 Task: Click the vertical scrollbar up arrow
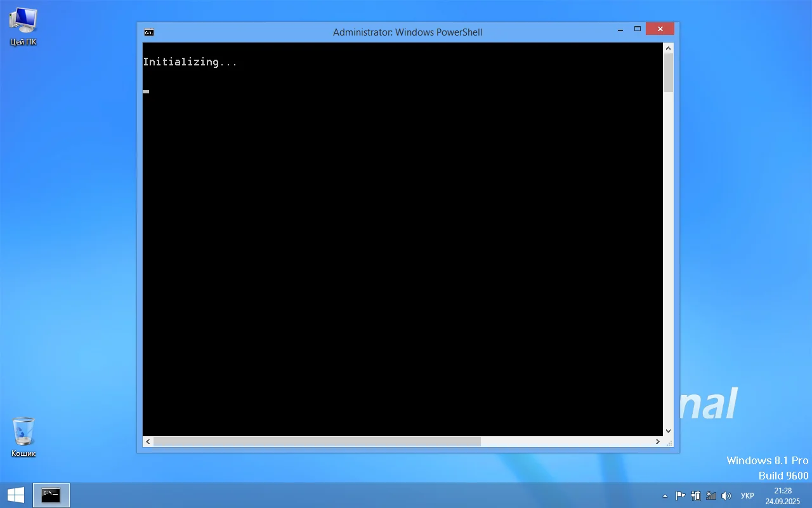point(668,48)
